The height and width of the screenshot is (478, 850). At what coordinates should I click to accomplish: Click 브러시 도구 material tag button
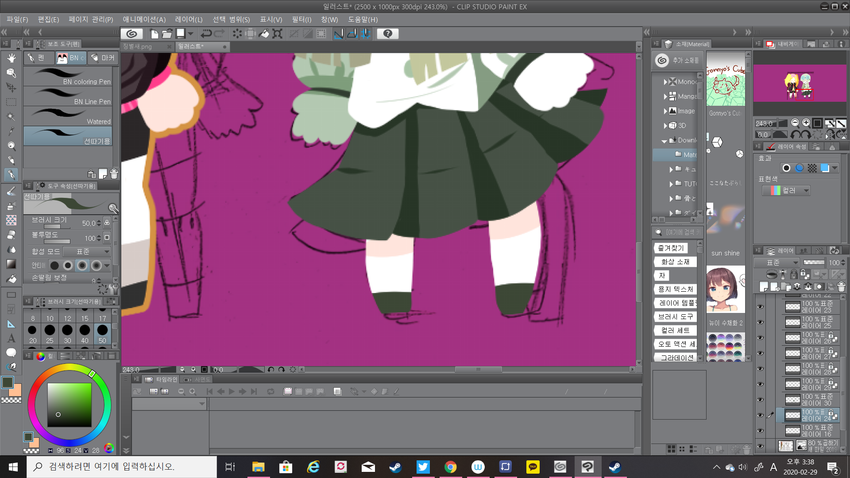(675, 316)
